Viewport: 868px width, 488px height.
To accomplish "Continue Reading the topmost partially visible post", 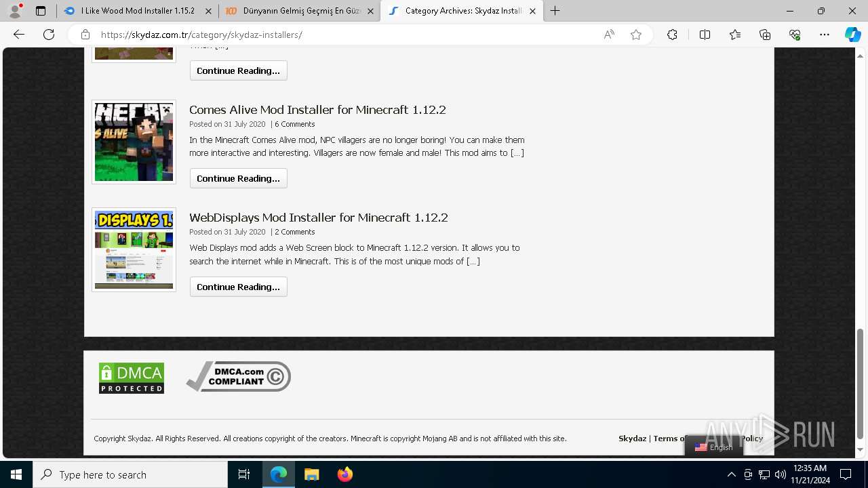I will [239, 70].
